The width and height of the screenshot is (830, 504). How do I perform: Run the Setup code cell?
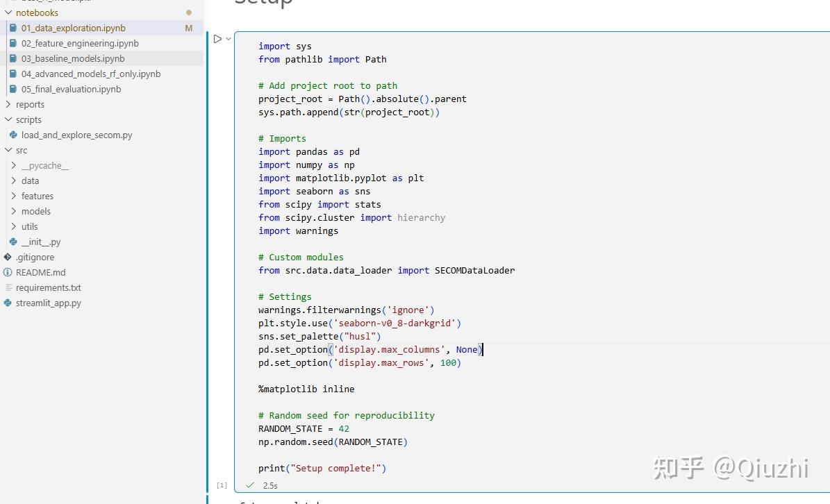point(217,39)
